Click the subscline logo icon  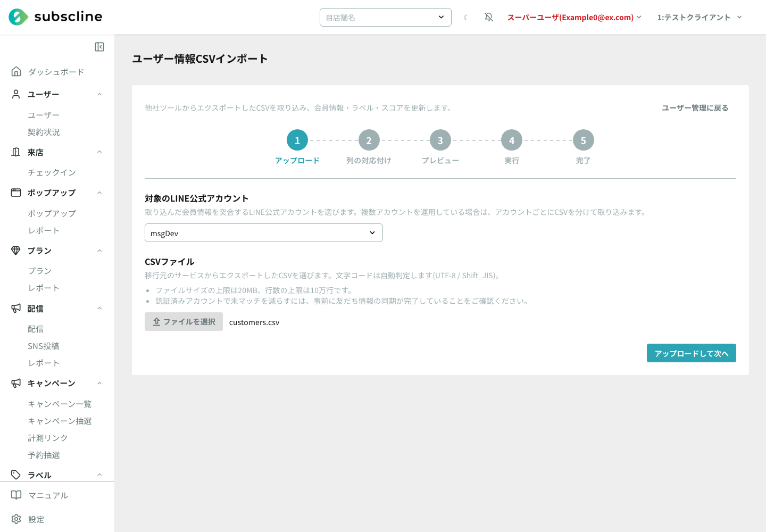coord(19,17)
